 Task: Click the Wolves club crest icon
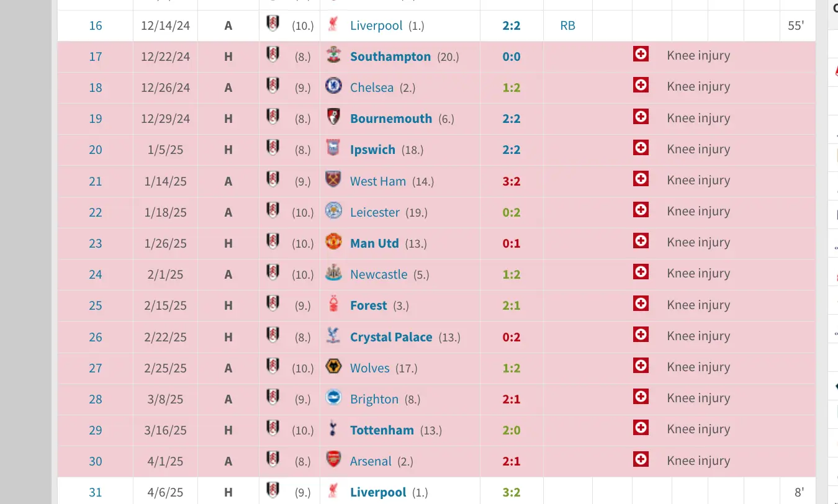(x=333, y=367)
